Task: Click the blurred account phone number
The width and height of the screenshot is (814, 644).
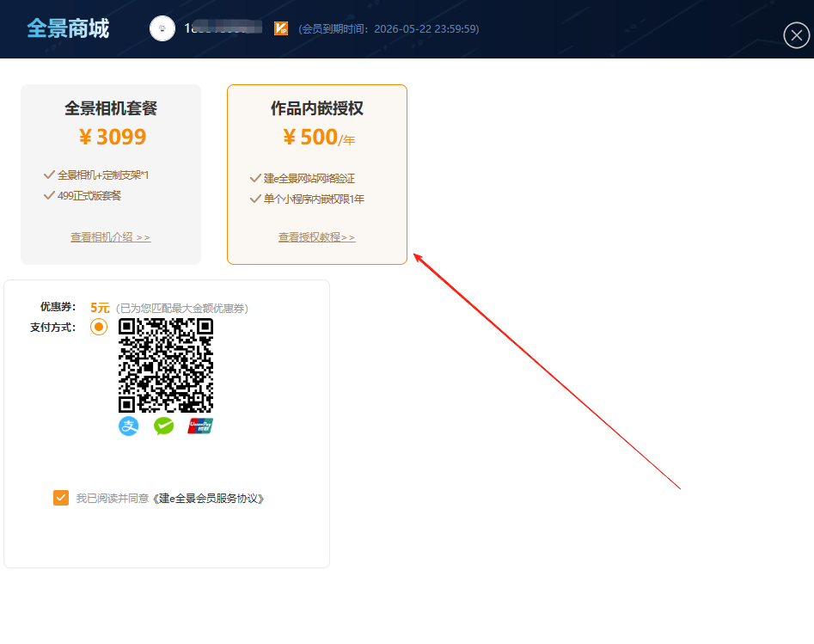Action: click(223, 28)
